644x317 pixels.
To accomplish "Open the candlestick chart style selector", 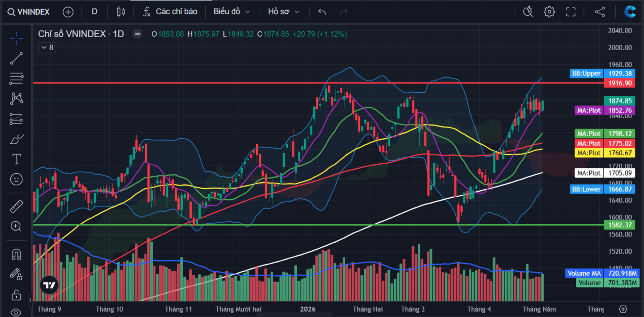I will pos(120,12).
